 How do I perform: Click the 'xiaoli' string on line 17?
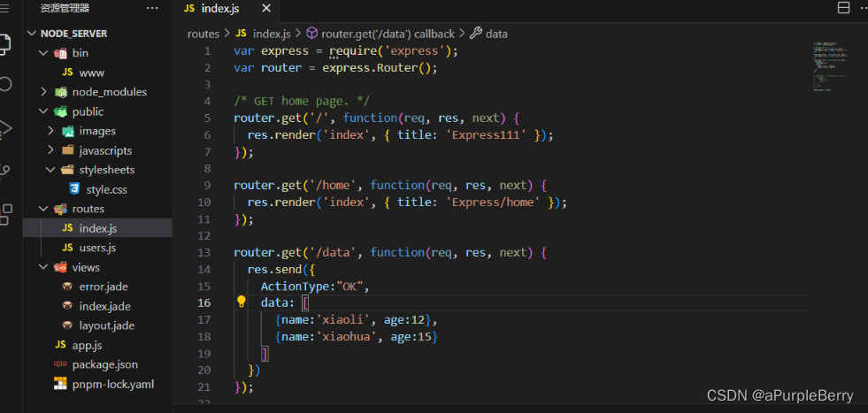[342, 320]
